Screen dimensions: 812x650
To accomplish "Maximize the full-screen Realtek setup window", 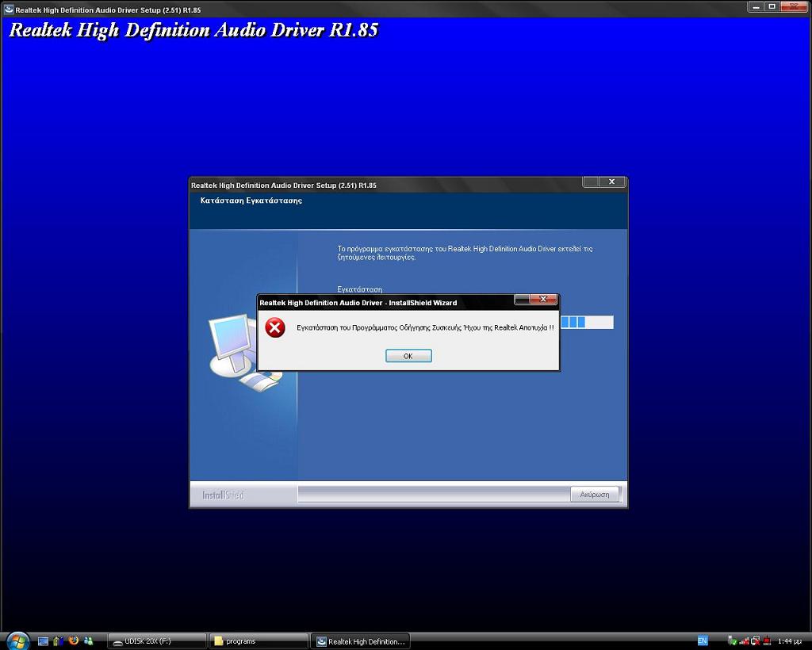I will coord(772,6).
